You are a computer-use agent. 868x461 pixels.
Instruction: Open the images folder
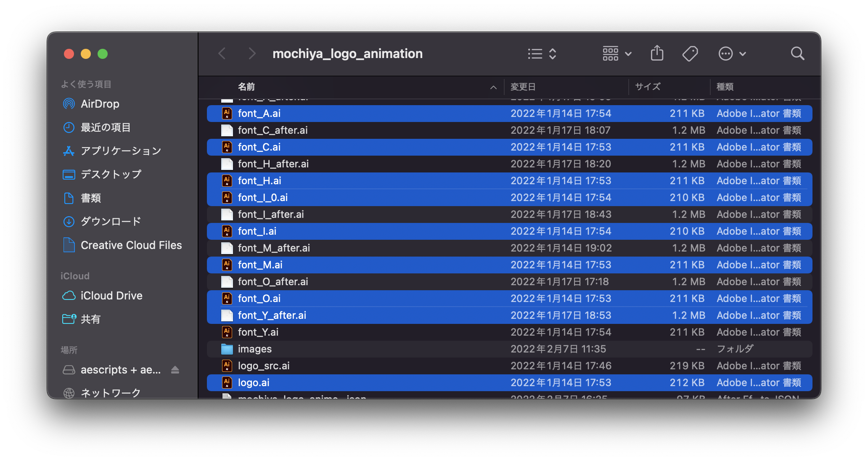(x=254, y=348)
